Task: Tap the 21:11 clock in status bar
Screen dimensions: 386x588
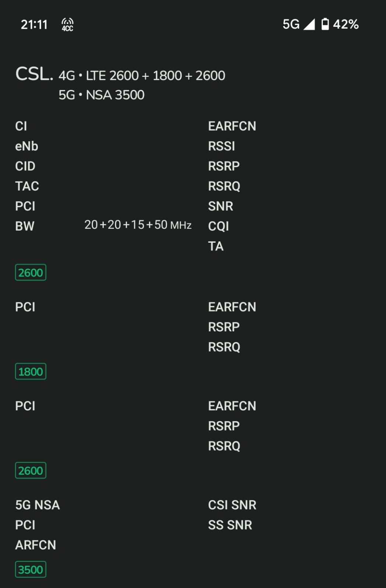Action: coord(34,25)
